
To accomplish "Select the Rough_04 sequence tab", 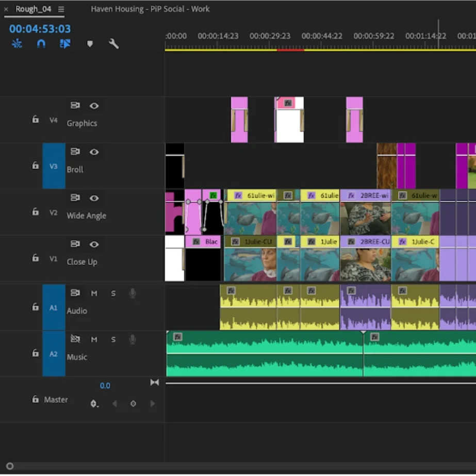I will coord(32,9).
